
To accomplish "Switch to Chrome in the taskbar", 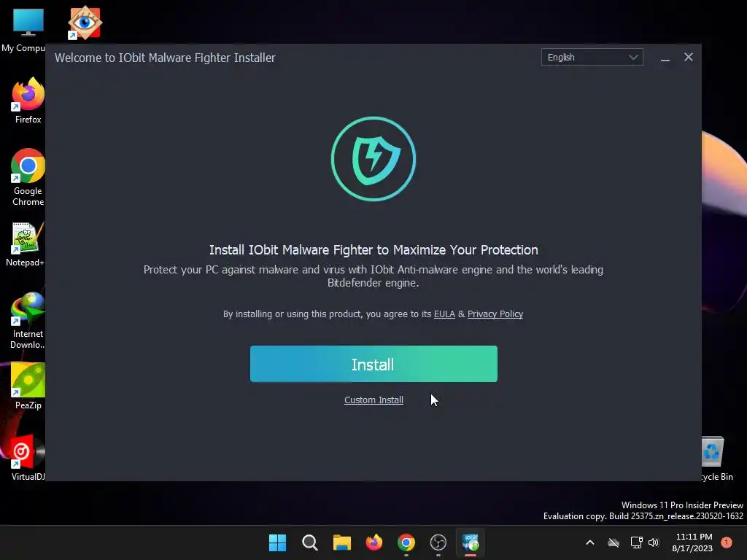I will click(x=406, y=542).
